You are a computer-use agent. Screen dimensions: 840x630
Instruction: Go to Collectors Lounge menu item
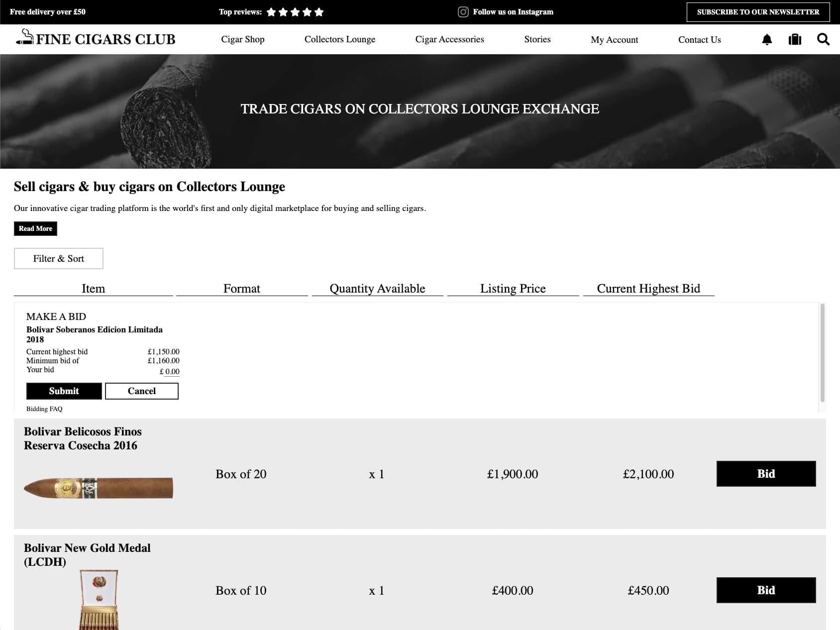339,39
